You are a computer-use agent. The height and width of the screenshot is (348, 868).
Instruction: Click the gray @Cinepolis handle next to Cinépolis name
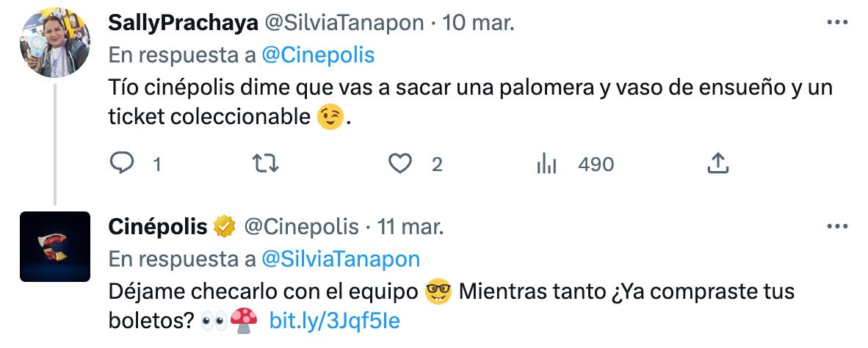302,227
